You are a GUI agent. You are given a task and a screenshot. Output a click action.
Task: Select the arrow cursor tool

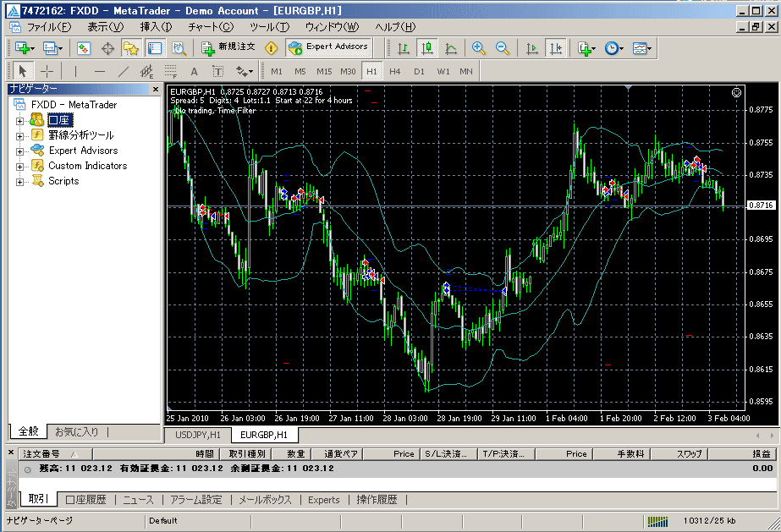click(22, 71)
